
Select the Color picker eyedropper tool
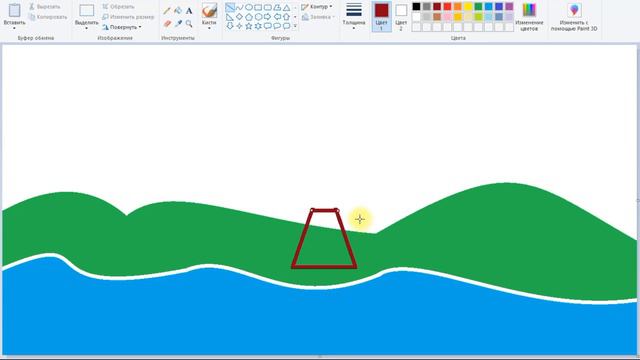pyautogui.click(x=178, y=24)
